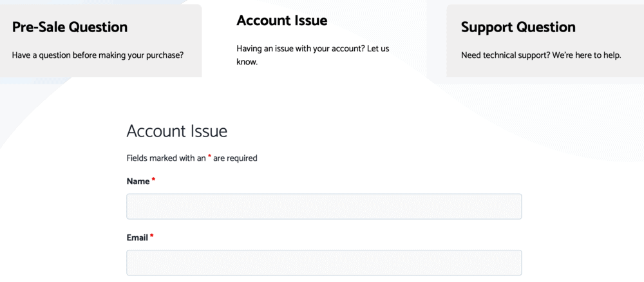Click red asterisk in required-fields note
The image size is (644, 282).
(x=209, y=158)
